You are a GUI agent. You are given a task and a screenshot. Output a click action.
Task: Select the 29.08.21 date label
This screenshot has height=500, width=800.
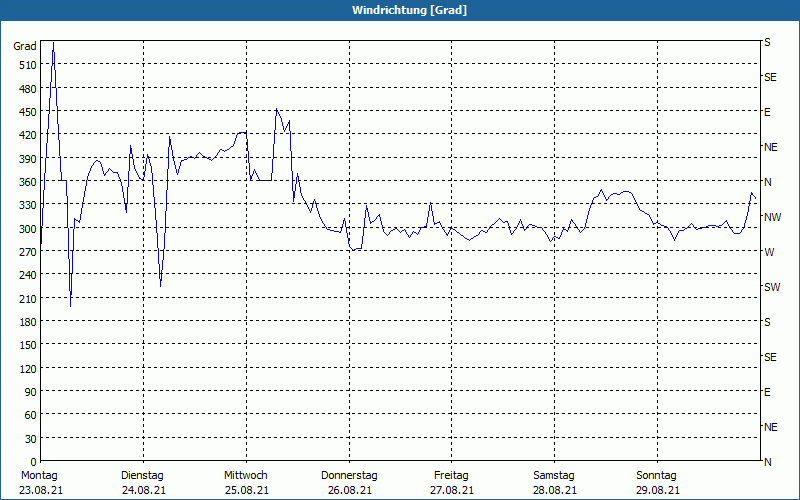coord(657,490)
